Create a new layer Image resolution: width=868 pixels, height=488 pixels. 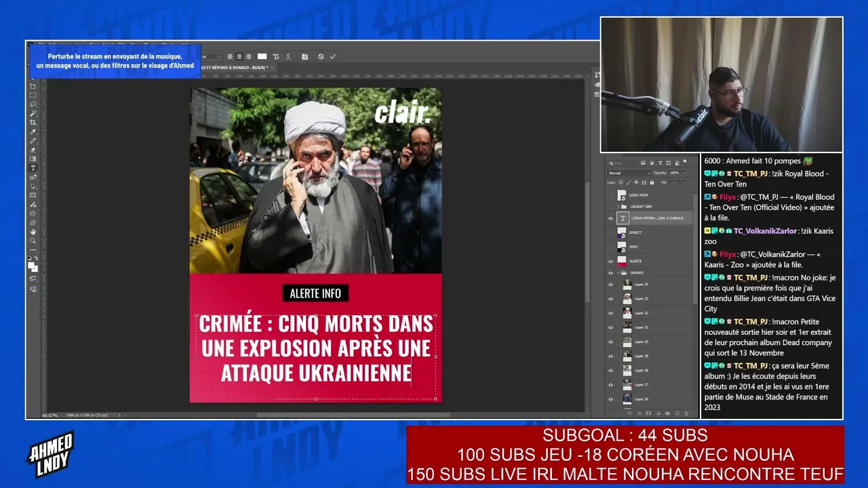pos(677,413)
